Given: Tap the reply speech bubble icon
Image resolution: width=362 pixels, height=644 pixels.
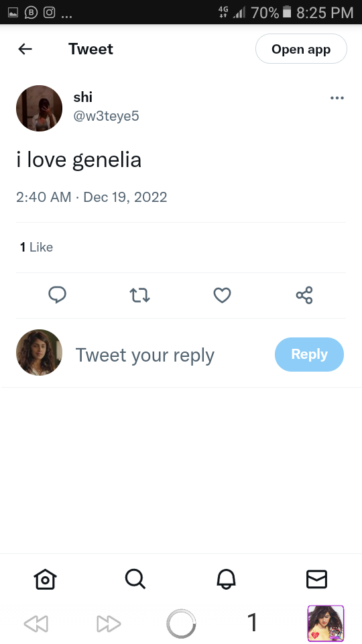Looking at the screenshot, I should (58, 295).
